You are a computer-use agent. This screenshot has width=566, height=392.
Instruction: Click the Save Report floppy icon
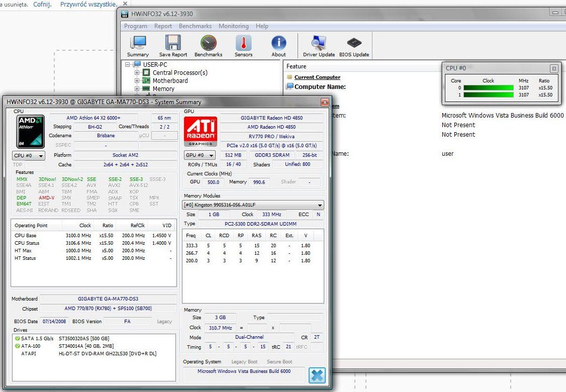pos(173,43)
